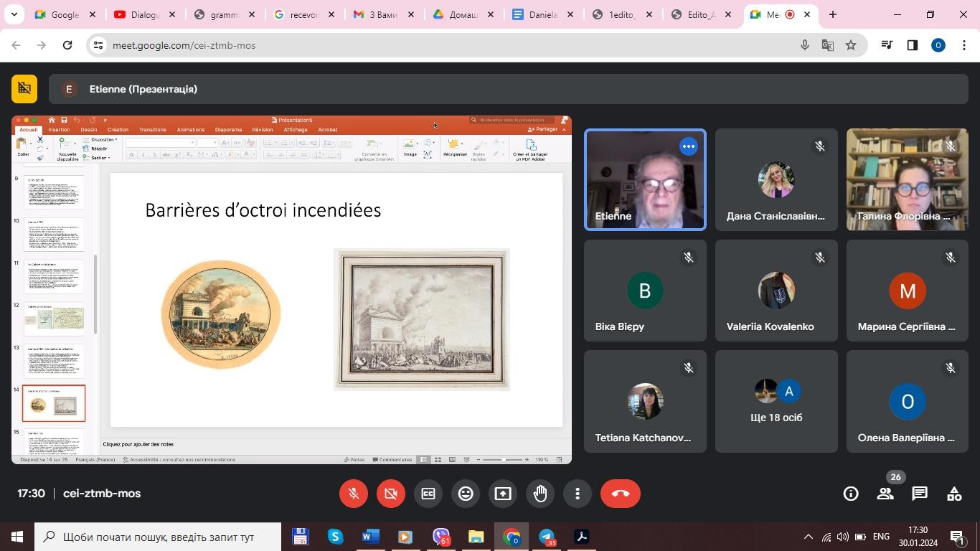Raise your hand in the meeting
The width and height of the screenshot is (980, 551).
[x=540, y=494]
